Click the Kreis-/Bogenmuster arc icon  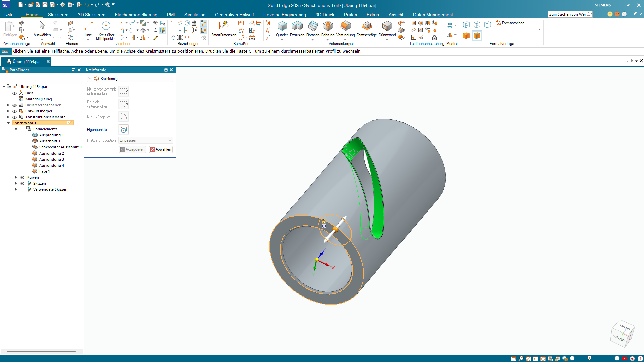124,117
